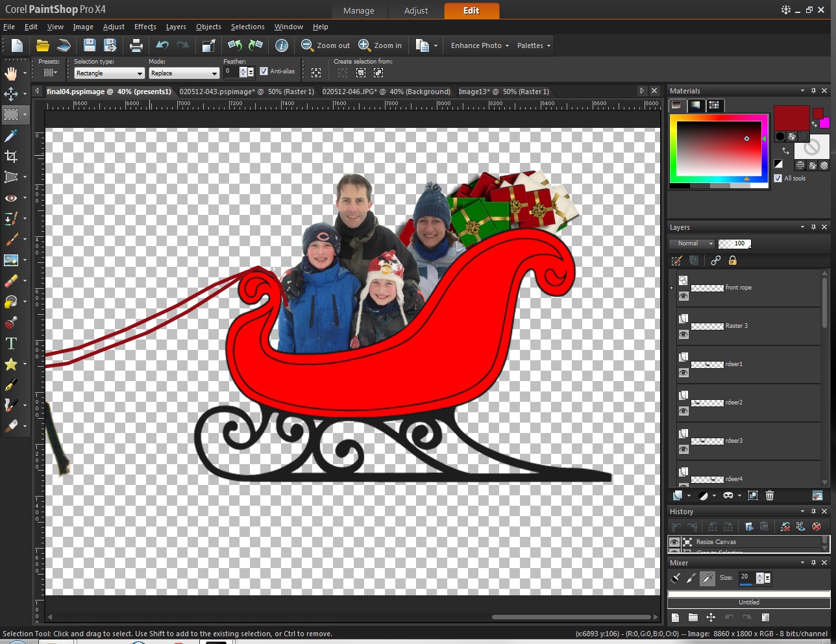836x644 pixels.
Task: Click the large foreground color swatch
Action: (x=791, y=118)
